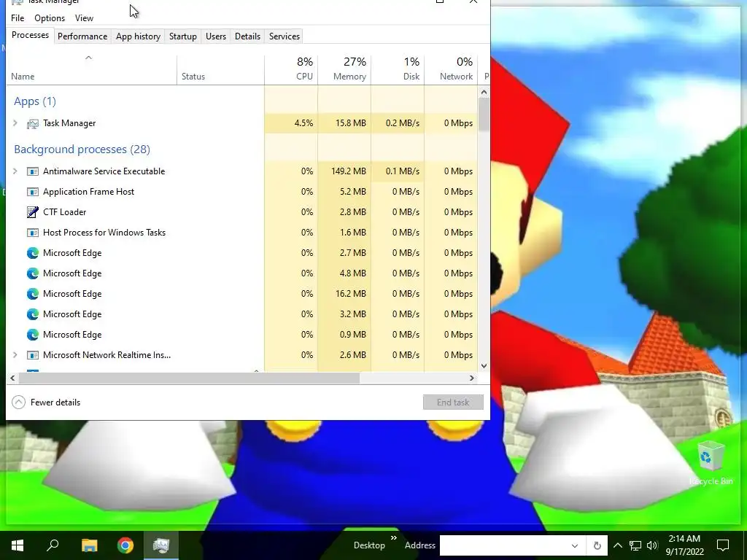This screenshot has height=560, width=747.
Task: Click the Task Manager process icon
Action: click(32, 124)
